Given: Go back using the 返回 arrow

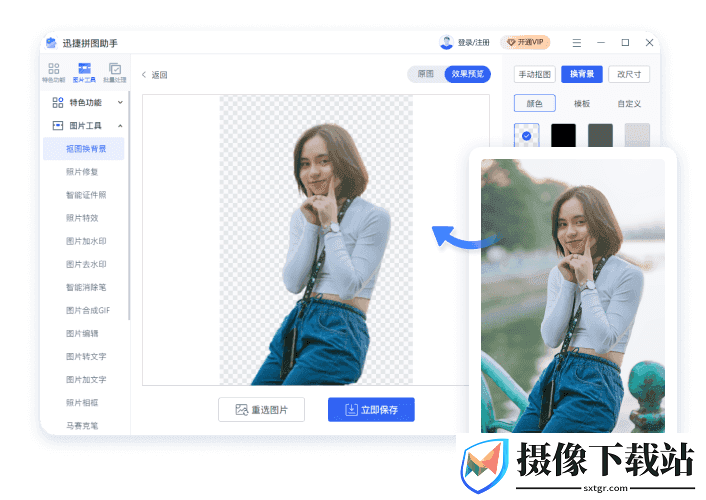Looking at the screenshot, I should tap(154, 75).
